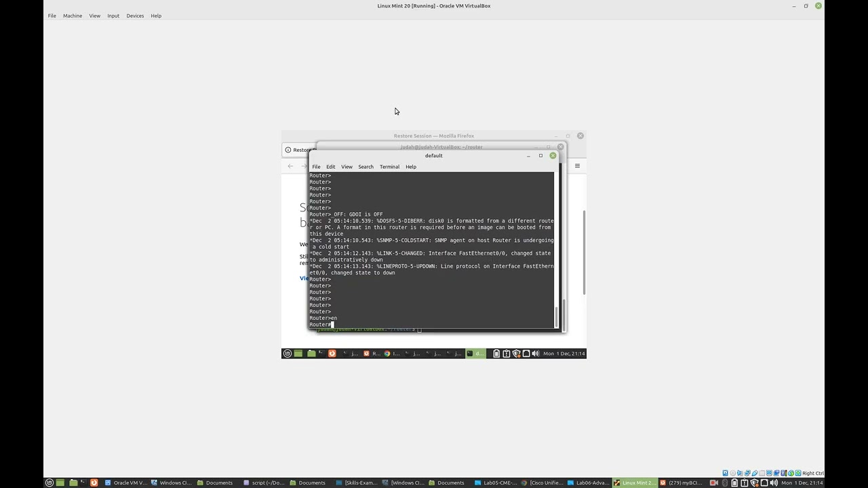
Task: Close judah@judah-VirtualBox terminal window
Action: click(560, 146)
